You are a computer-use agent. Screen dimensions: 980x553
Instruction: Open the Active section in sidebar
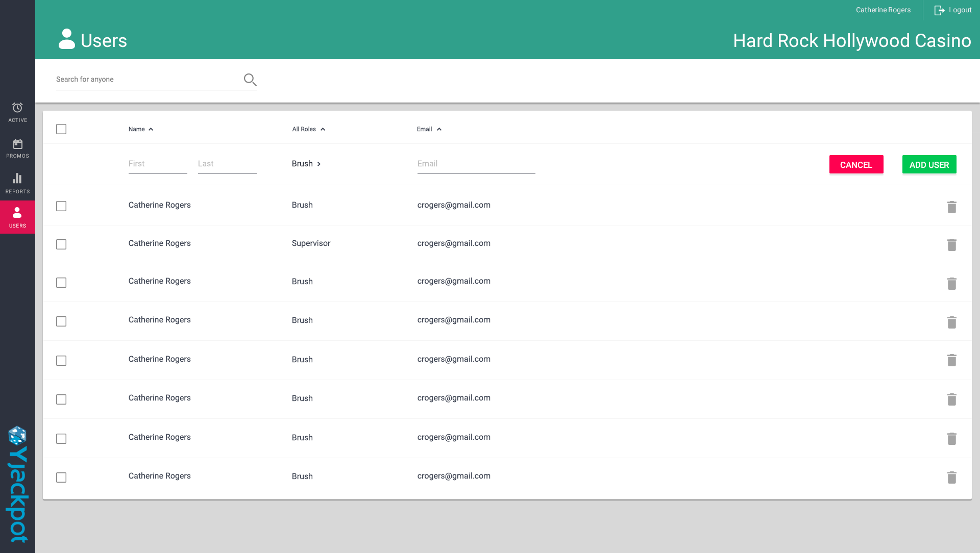[x=17, y=112]
